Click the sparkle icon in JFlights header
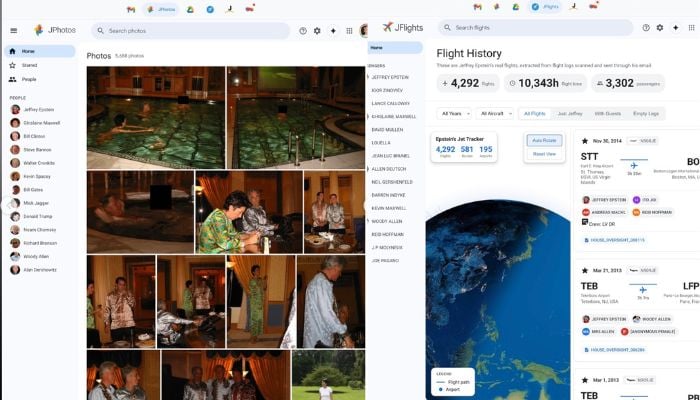The height and width of the screenshot is (400, 700). coord(676,28)
